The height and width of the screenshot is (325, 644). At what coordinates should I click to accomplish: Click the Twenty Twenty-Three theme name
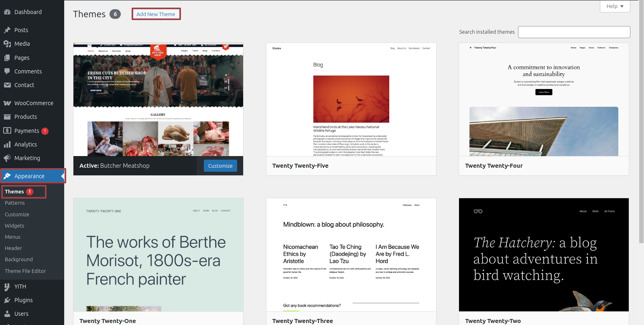[303, 321]
